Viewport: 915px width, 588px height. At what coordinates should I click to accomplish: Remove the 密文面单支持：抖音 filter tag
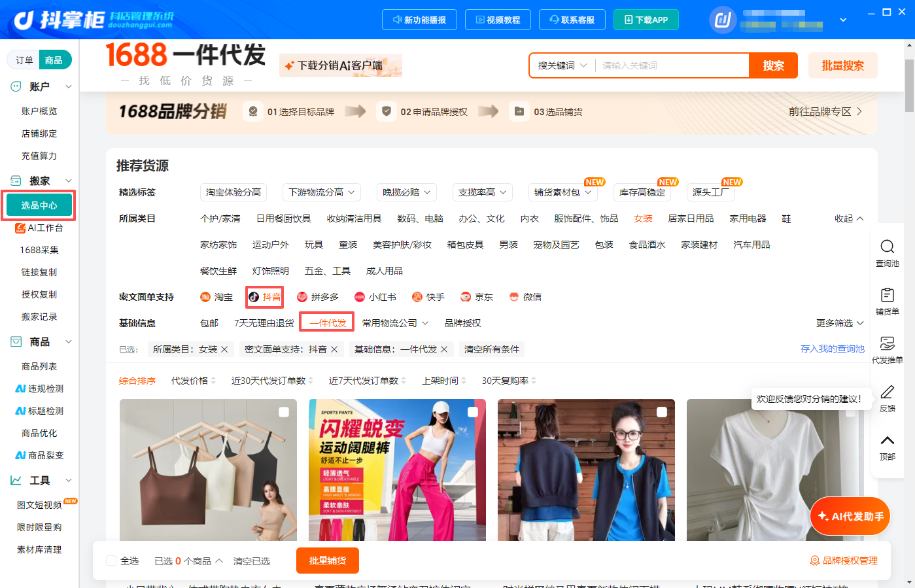click(x=334, y=349)
